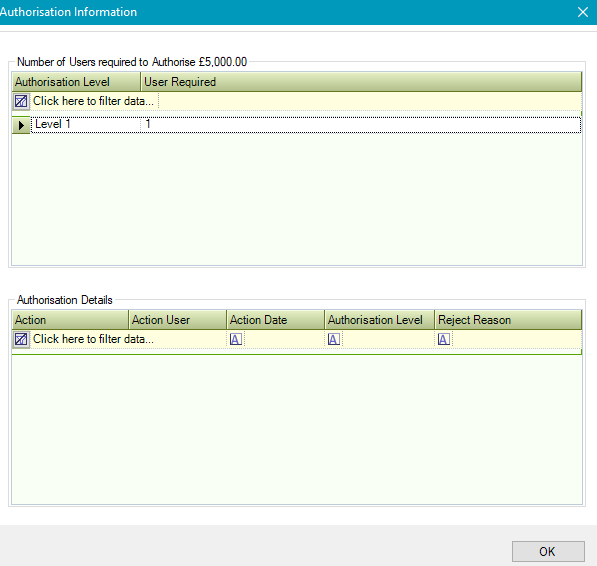This screenshot has height=566, width=597.
Task: Click the 'A' operator icon under Reject Reason
Action: click(444, 339)
